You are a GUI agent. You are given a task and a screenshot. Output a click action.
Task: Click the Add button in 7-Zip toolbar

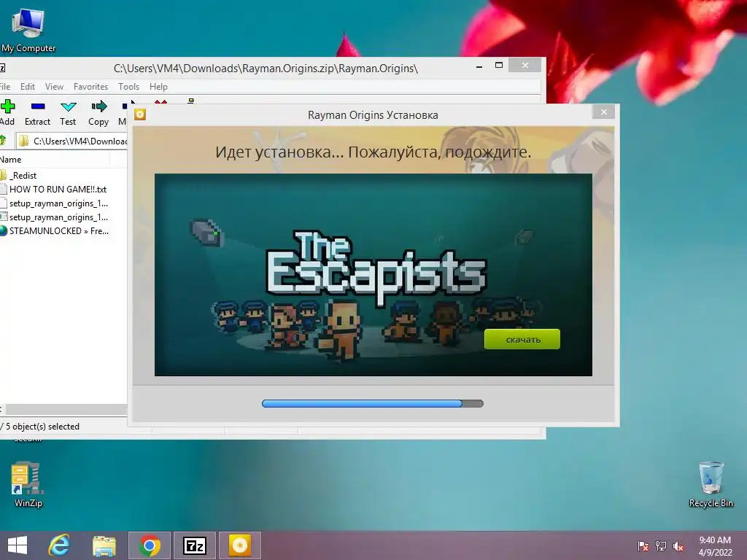pos(7,113)
